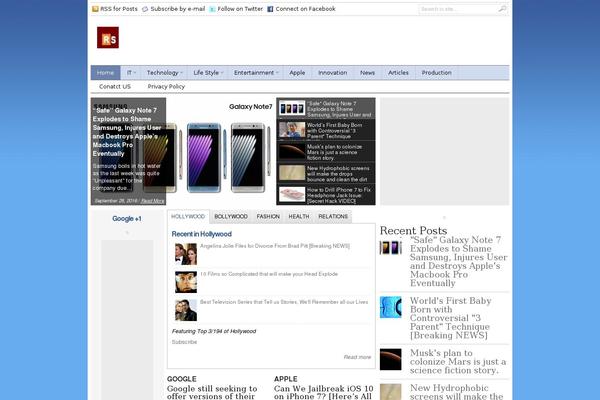
Task: Switch to the FASHION tab
Action: (x=268, y=217)
